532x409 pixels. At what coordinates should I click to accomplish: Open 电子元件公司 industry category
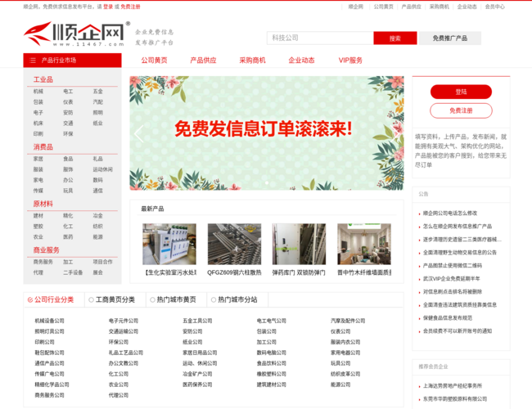coord(124,321)
